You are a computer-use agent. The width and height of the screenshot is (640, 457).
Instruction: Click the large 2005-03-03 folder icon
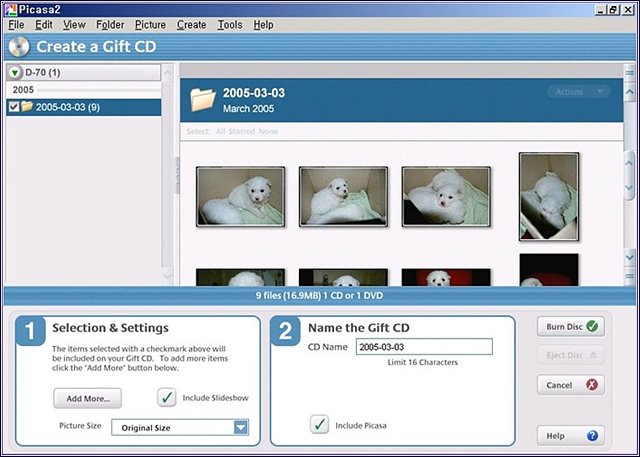pos(204,98)
